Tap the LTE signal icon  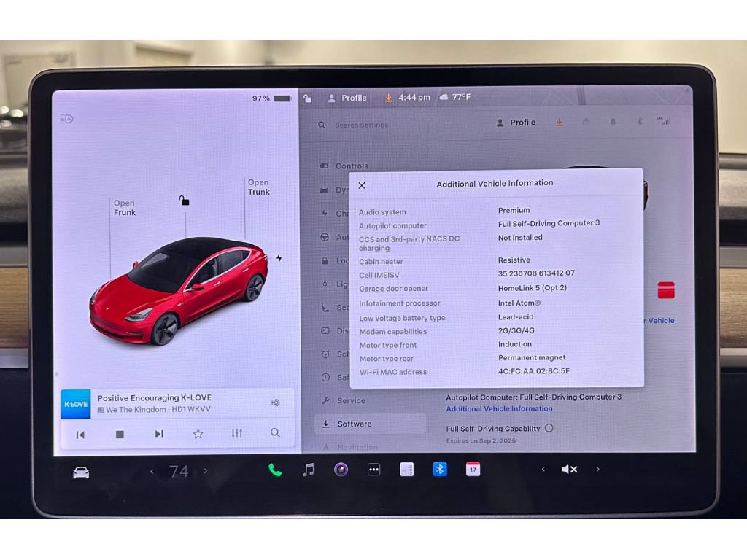pos(664,121)
